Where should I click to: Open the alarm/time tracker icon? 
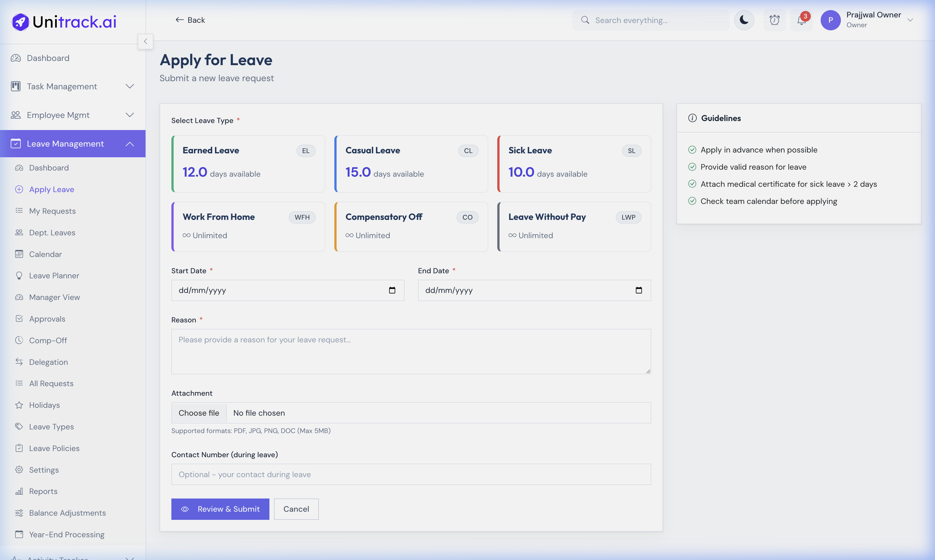(x=774, y=20)
